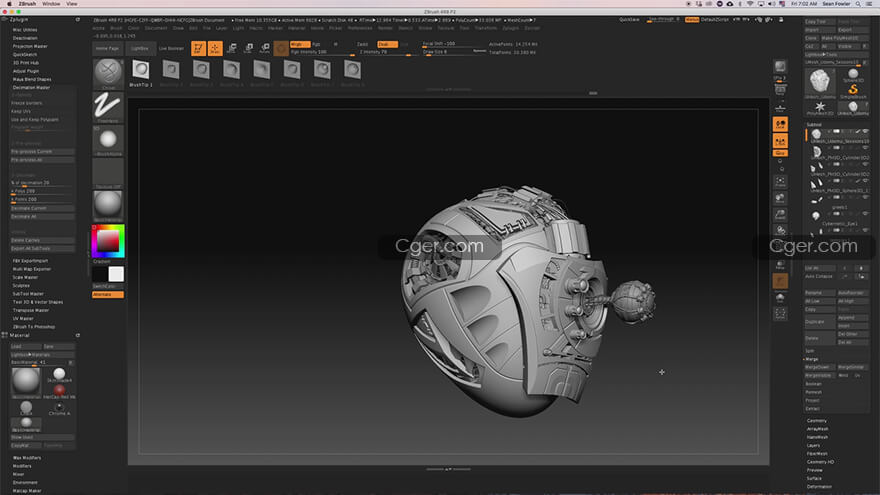
Task: Select the SimpleBrush tool icon
Action: [853, 88]
